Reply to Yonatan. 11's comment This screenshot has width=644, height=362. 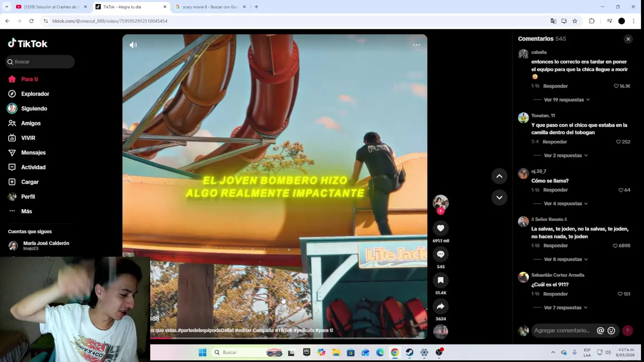pos(554,142)
